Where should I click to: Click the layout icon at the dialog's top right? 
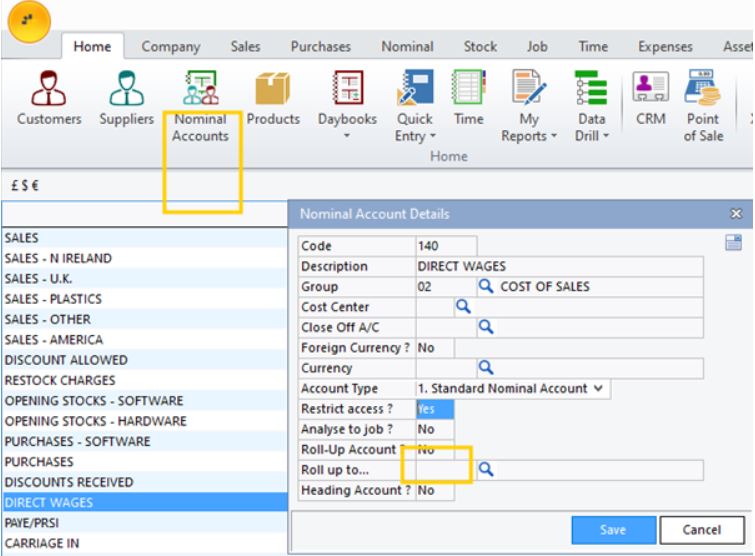coord(733,242)
